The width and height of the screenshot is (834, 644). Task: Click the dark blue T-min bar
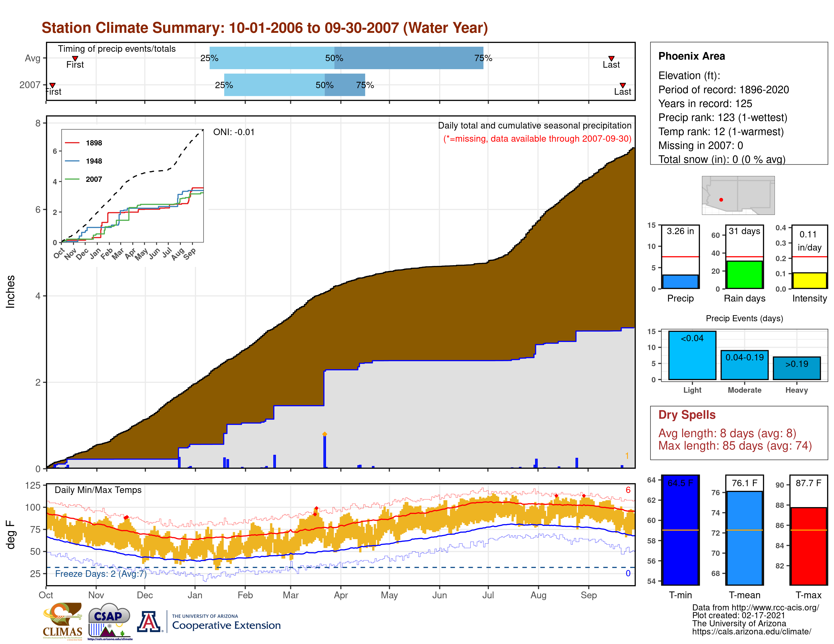(x=680, y=530)
